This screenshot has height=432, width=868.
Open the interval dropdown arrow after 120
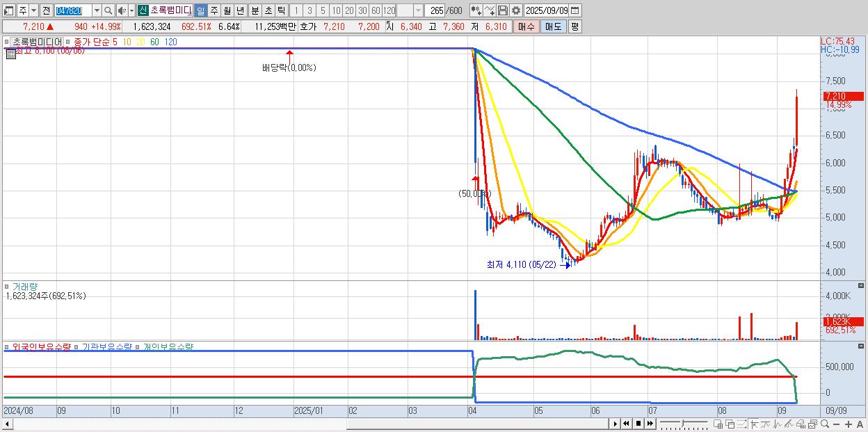click(x=418, y=10)
